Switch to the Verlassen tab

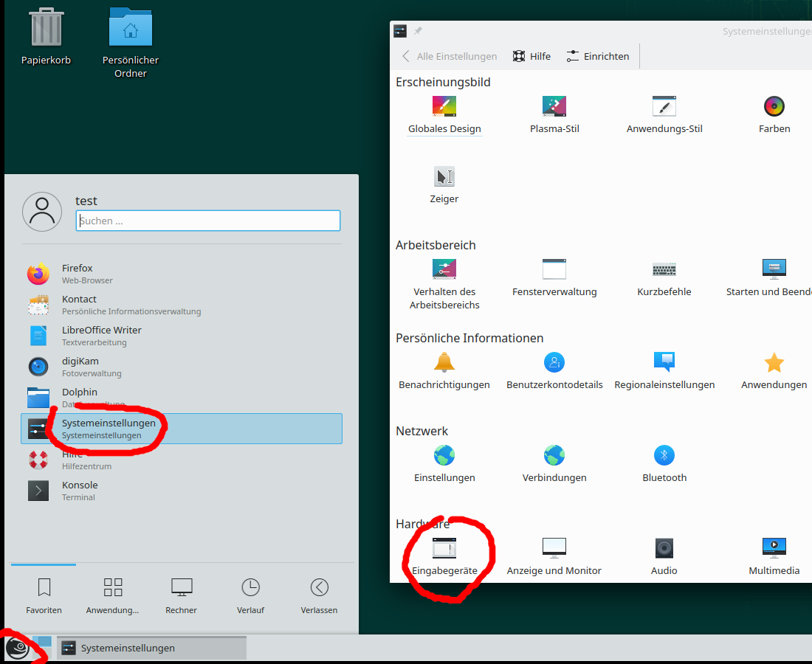319,595
